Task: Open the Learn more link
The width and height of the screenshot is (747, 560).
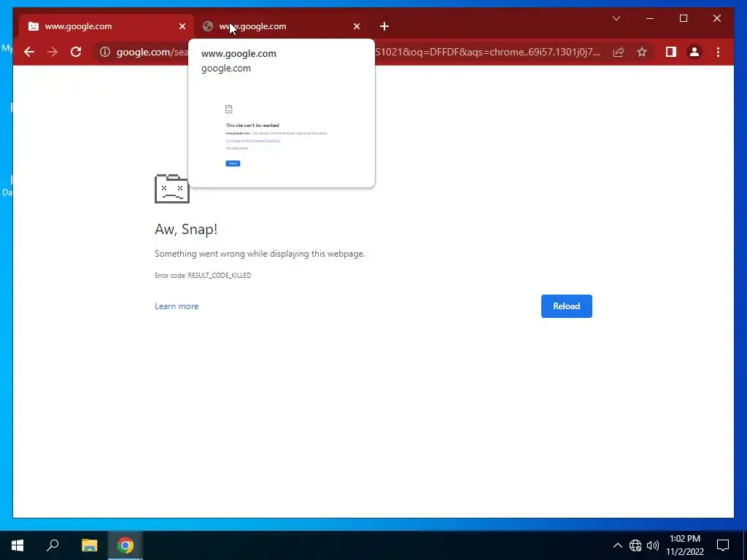Action: pyautogui.click(x=177, y=306)
